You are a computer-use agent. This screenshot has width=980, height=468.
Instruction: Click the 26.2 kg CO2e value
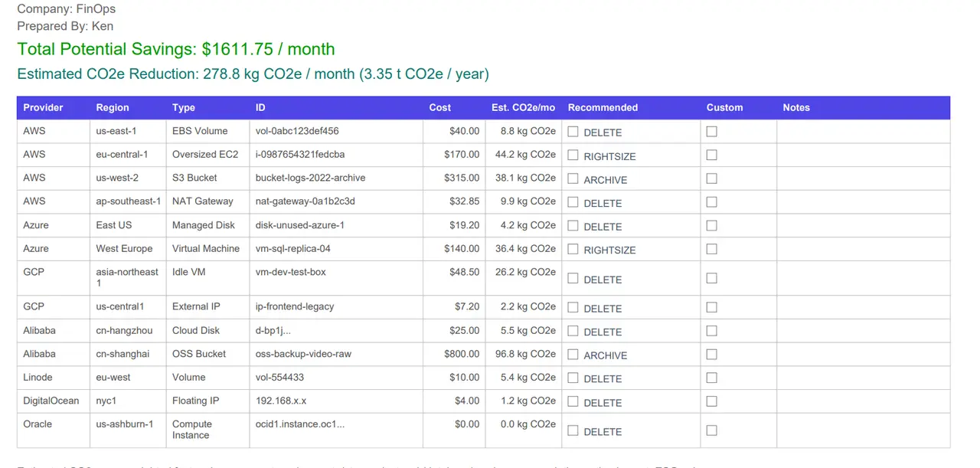tap(526, 272)
